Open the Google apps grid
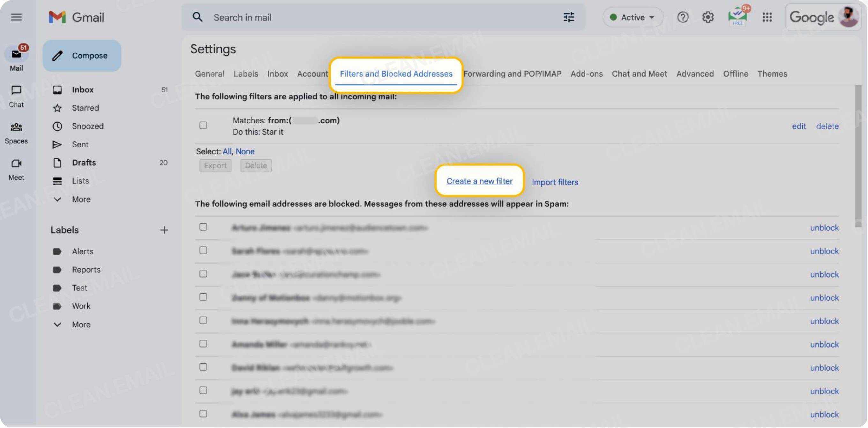Viewport: 868px width, 428px height. [767, 17]
